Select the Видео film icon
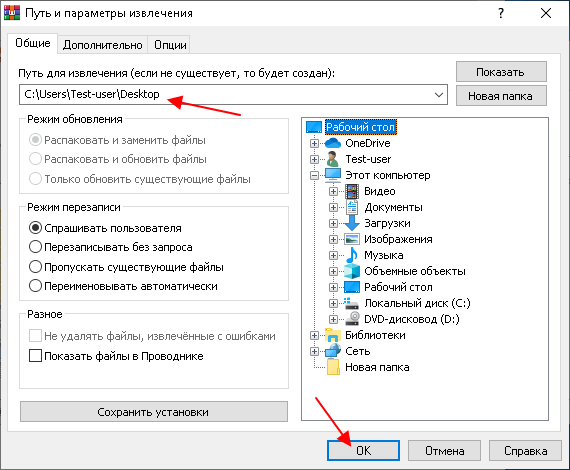 pyautogui.click(x=352, y=191)
